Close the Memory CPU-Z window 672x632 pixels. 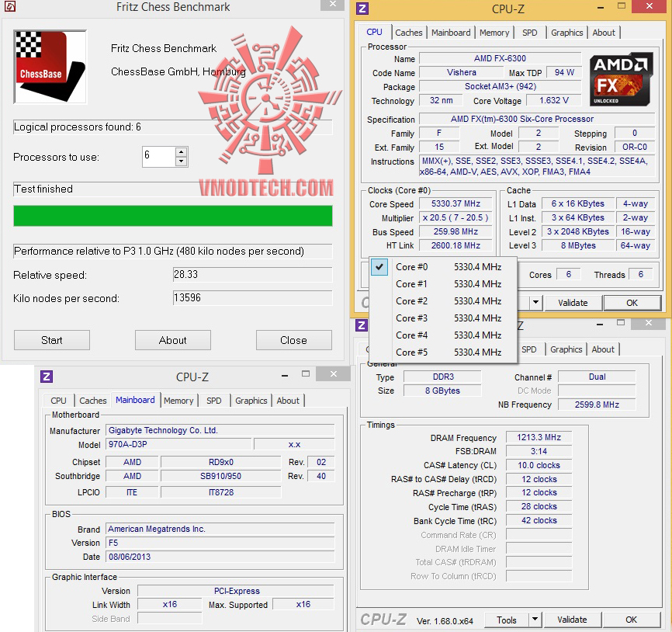tap(649, 323)
